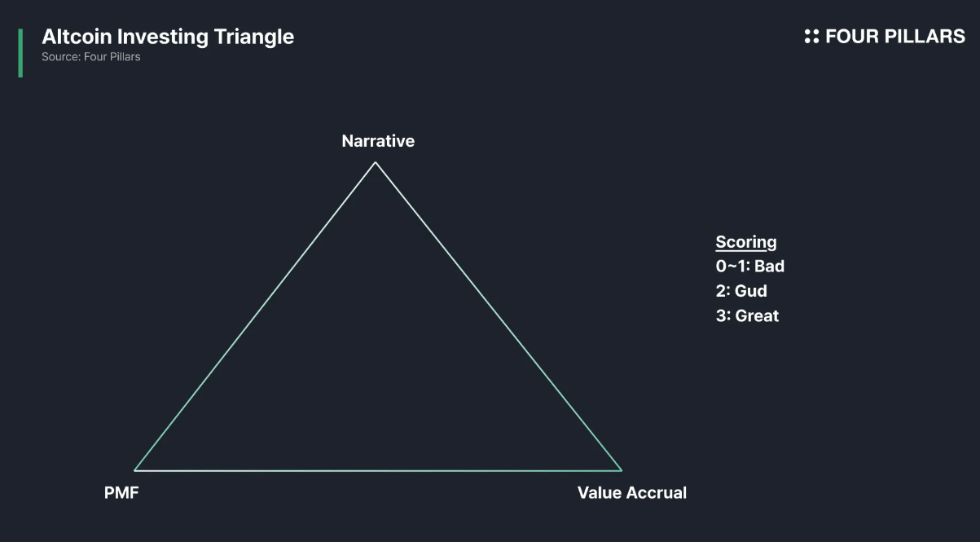This screenshot has height=542, width=980.
Task: Click the FOUR PILLARS brand name text
Action: [x=895, y=36]
